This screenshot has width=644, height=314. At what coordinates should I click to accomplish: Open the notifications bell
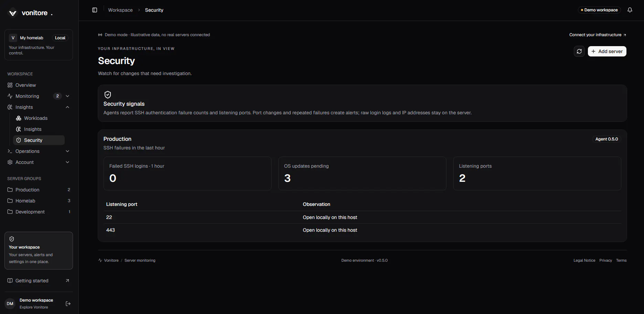pyautogui.click(x=630, y=10)
